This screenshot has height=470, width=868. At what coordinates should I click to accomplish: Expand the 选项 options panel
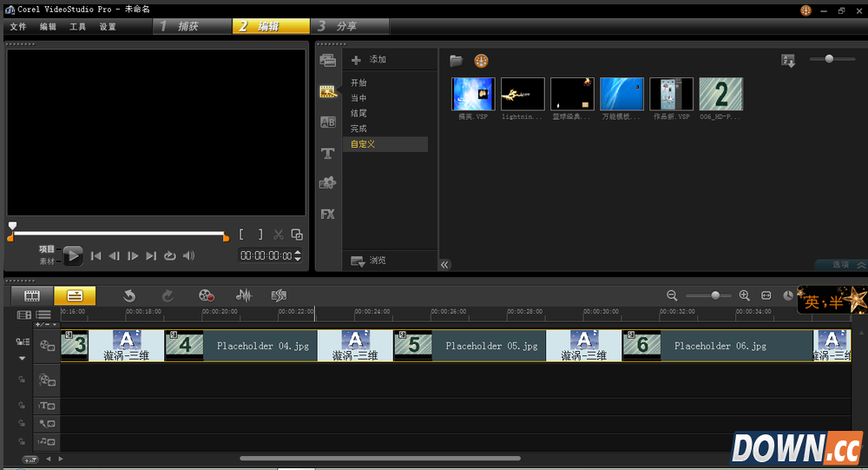(x=840, y=264)
